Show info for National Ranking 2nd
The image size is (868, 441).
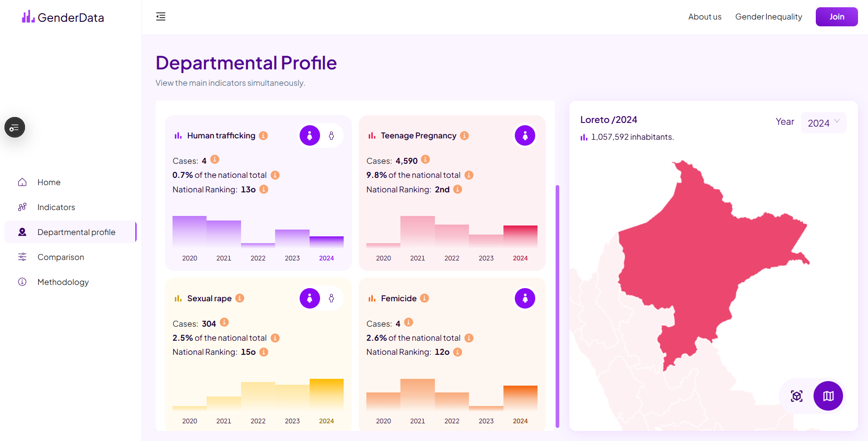pyautogui.click(x=458, y=189)
